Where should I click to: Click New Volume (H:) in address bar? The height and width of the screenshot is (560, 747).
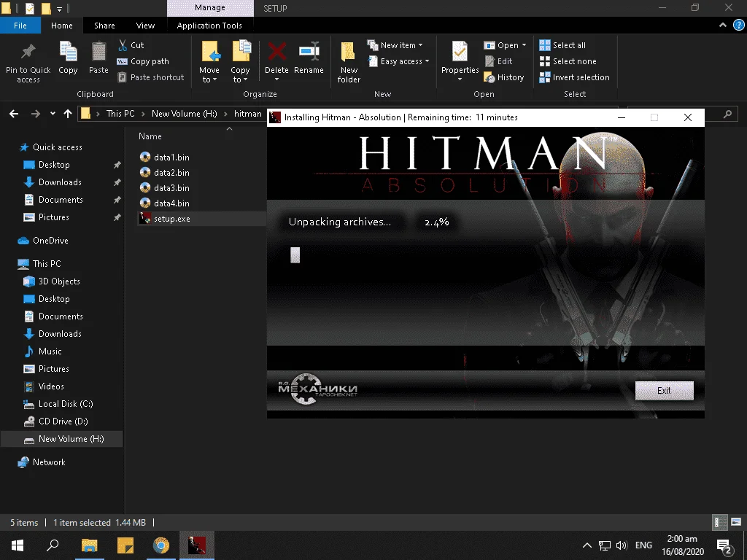184,114
